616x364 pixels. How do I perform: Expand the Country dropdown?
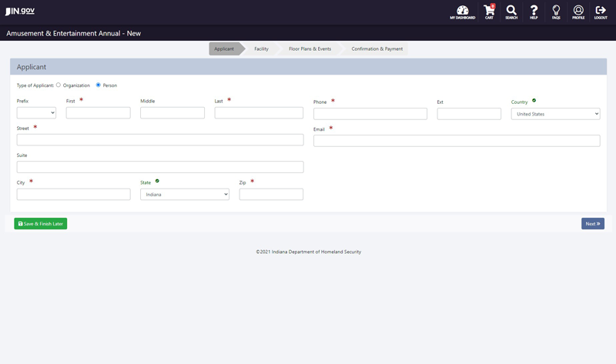[555, 114]
